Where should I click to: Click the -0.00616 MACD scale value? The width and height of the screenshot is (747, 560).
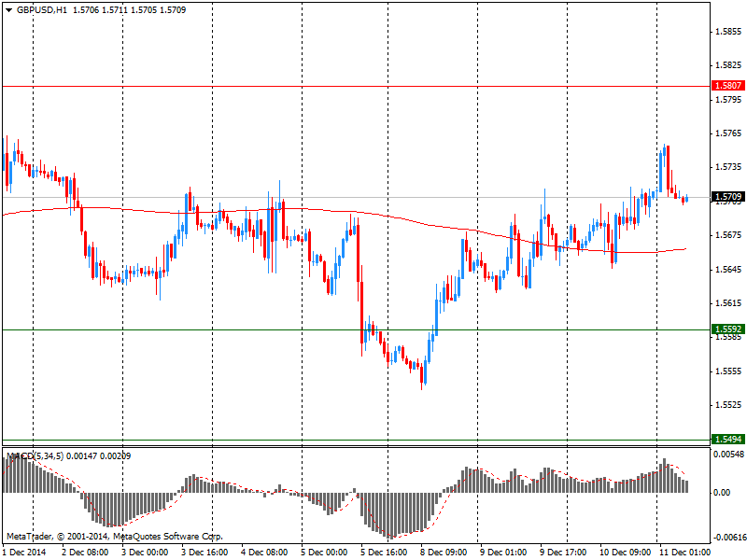(728, 538)
